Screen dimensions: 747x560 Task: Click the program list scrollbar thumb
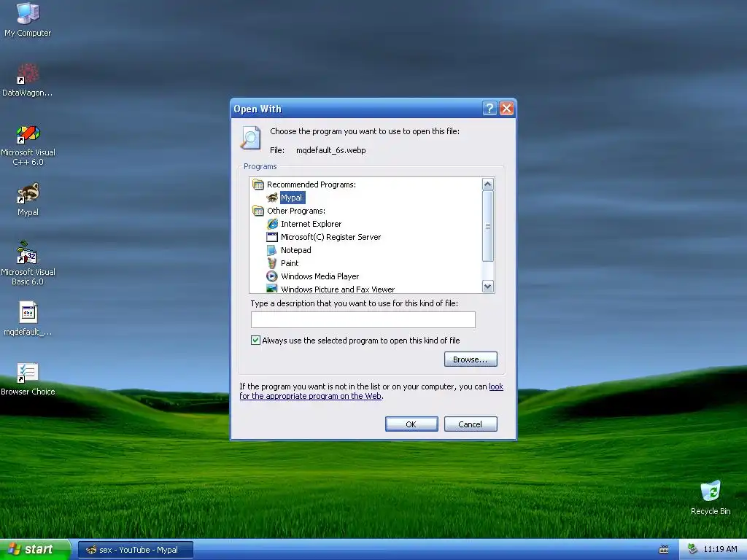(487, 226)
